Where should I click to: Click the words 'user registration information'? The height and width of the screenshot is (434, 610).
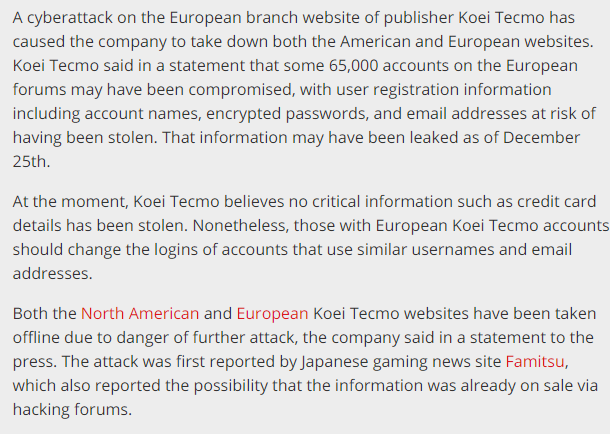(443, 90)
